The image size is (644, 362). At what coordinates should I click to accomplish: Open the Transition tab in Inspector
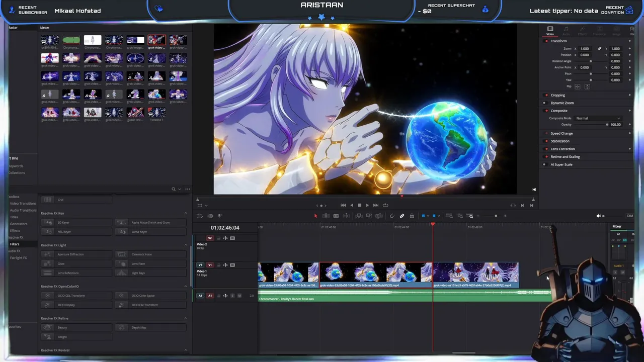coord(599,31)
